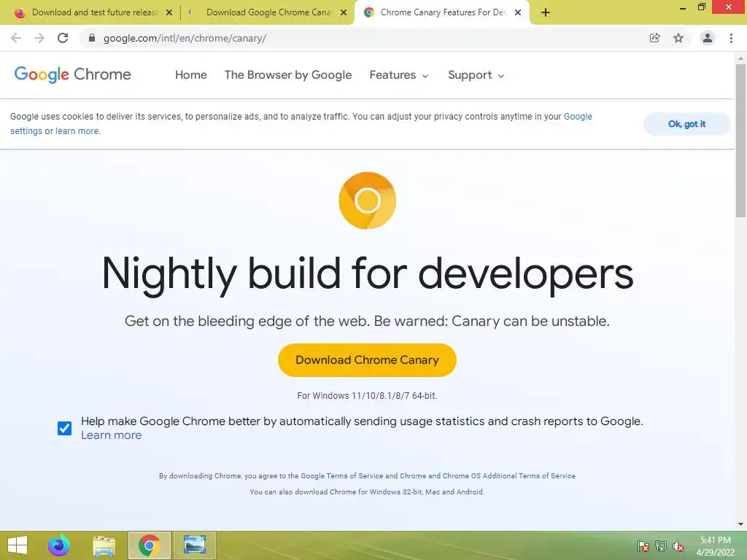Image resolution: width=747 pixels, height=560 pixels.
Task: Open the Android download link
Action: pyautogui.click(x=470, y=492)
